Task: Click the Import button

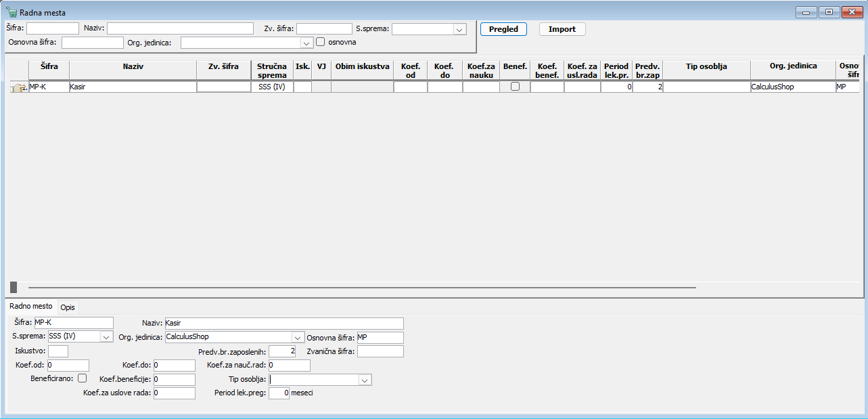Action: tap(562, 29)
